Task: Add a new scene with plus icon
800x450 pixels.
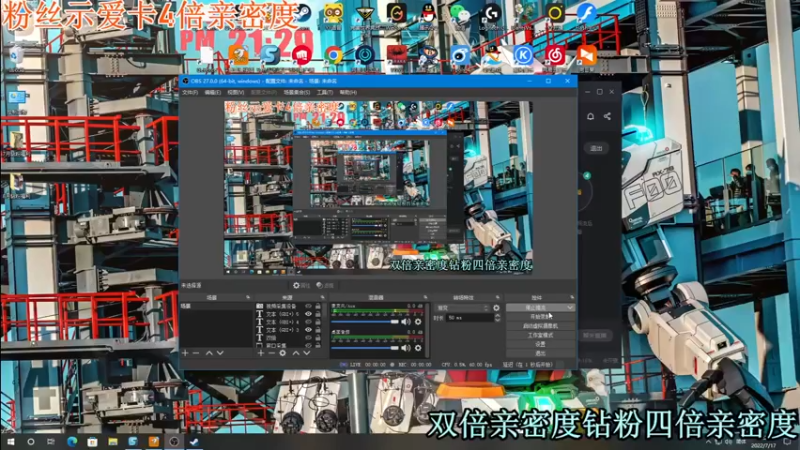Action: [185, 353]
